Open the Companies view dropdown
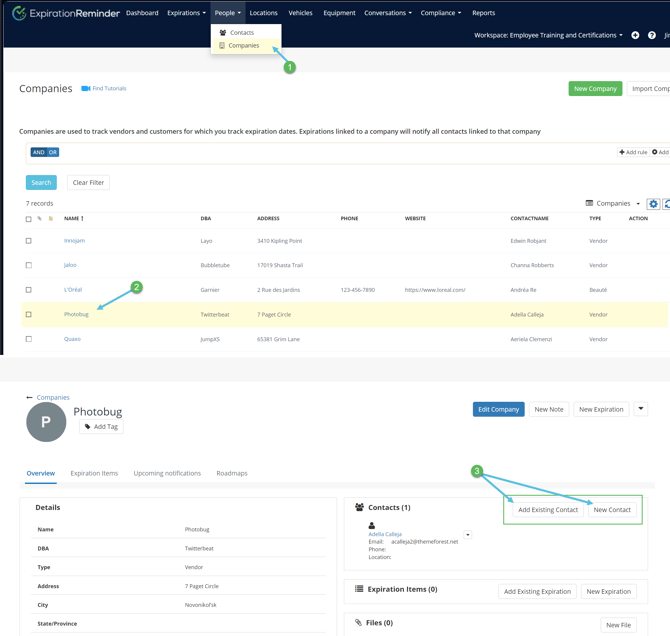 pos(613,204)
